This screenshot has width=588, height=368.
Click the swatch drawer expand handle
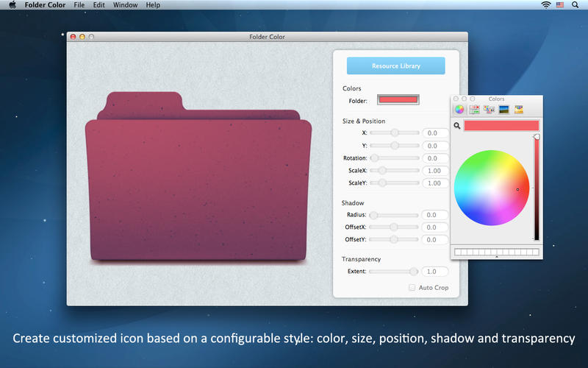point(497,257)
